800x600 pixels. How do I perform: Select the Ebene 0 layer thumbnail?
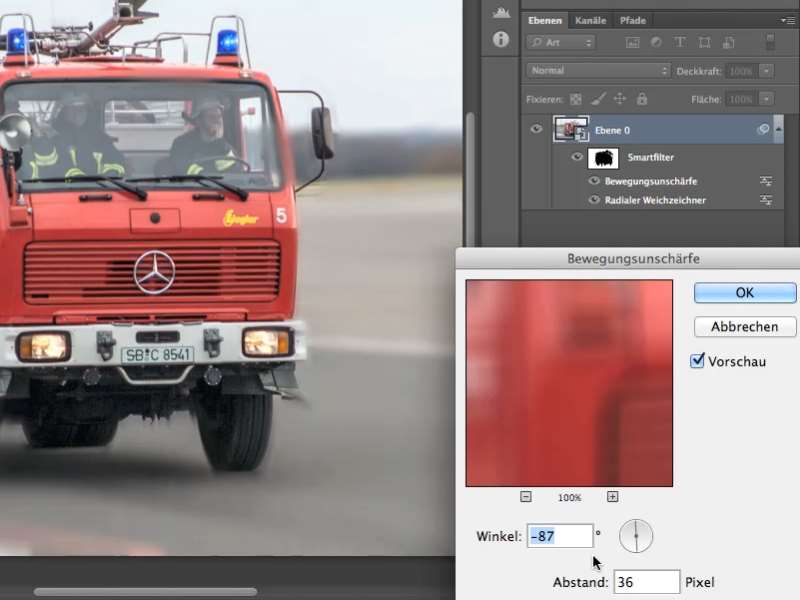coord(570,129)
